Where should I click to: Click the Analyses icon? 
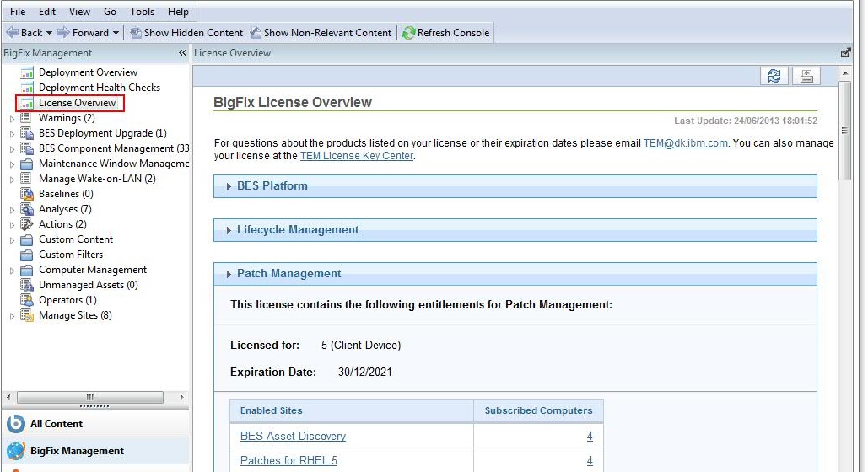(x=27, y=209)
